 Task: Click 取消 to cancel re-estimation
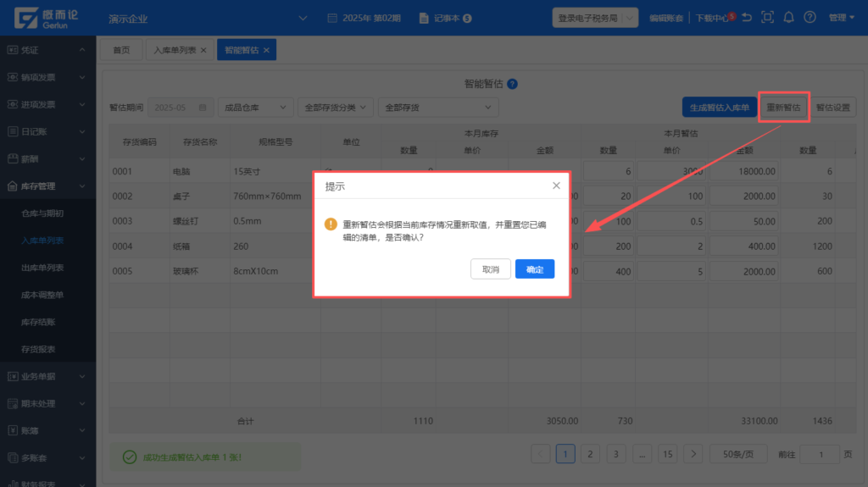[x=491, y=269]
